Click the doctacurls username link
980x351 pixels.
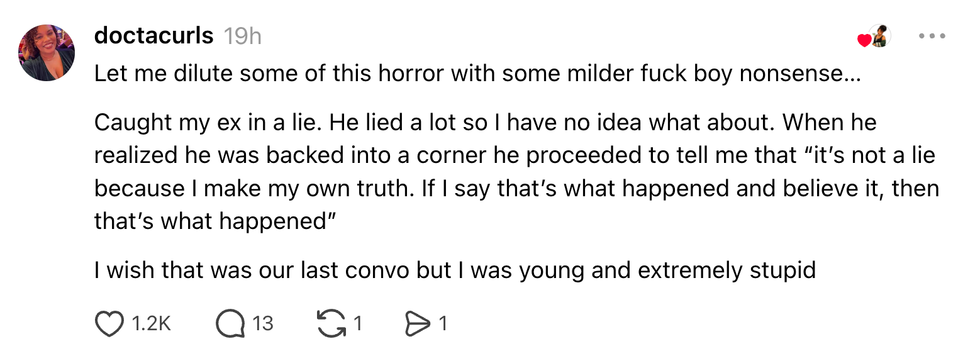tap(153, 36)
